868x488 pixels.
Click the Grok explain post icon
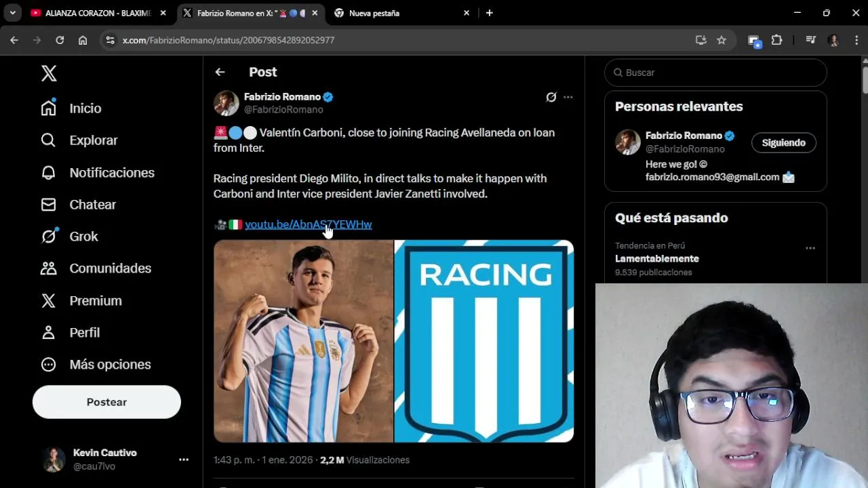click(551, 97)
